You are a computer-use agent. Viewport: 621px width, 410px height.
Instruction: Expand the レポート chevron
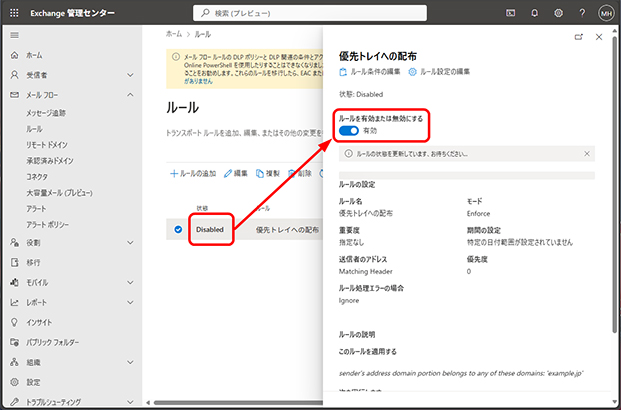tap(130, 302)
